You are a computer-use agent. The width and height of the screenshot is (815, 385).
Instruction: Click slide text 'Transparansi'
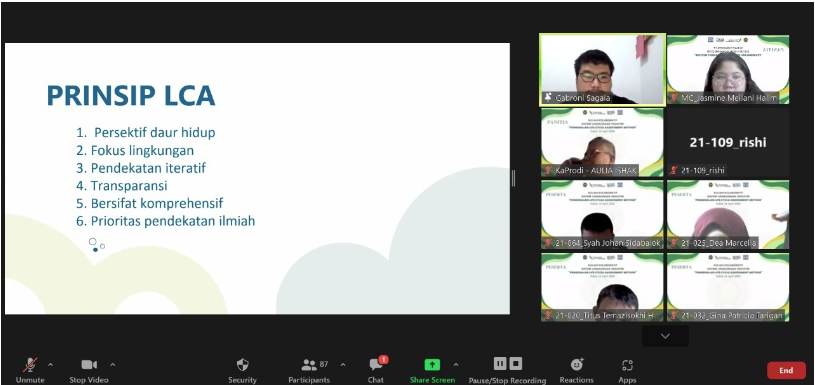pyautogui.click(x=129, y=185)
